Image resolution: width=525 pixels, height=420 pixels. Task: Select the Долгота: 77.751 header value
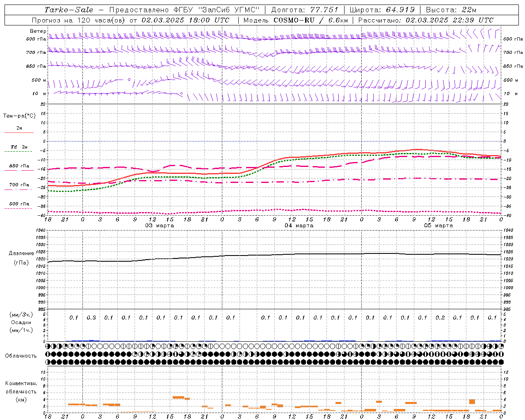305,10
